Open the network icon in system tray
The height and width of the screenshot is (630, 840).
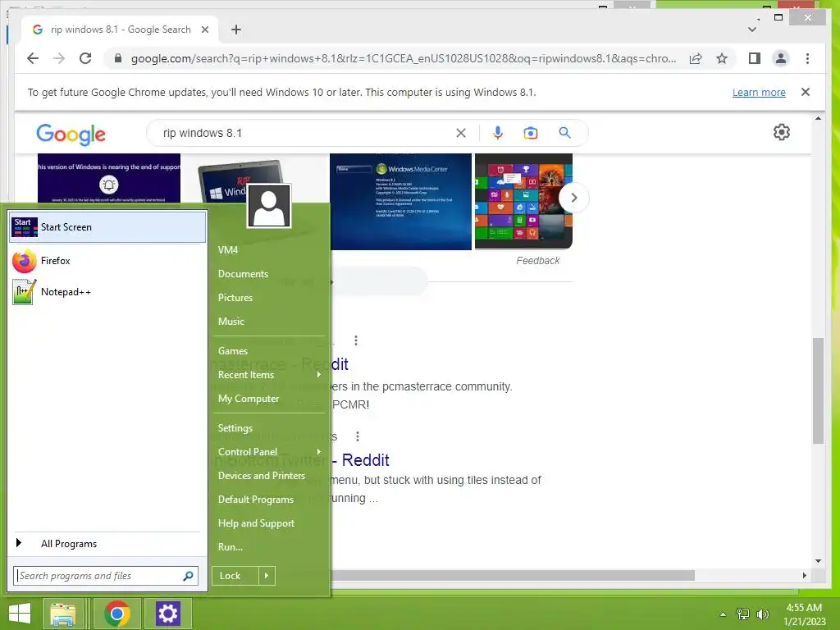click(743, 614)
